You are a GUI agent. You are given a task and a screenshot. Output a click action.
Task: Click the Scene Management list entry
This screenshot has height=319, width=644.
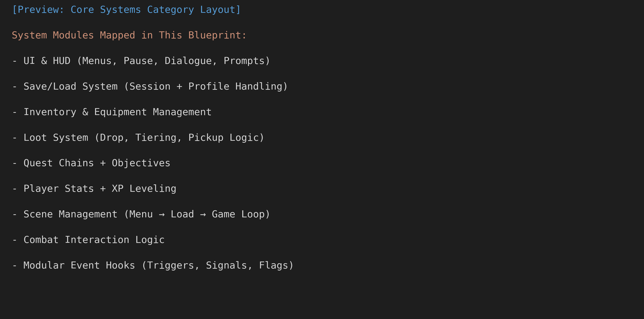[141, 214]
